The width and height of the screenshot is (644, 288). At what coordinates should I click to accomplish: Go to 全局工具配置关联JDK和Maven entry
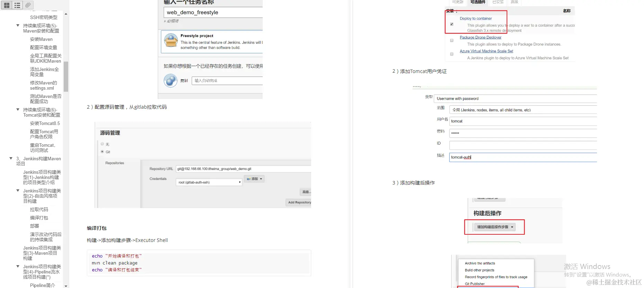pos(46,58)
